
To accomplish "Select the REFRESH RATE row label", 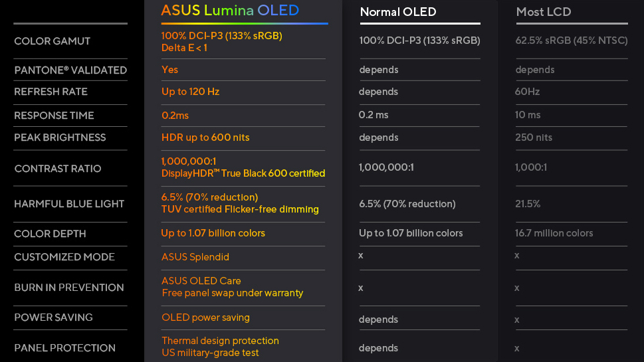I will point(51,92).
